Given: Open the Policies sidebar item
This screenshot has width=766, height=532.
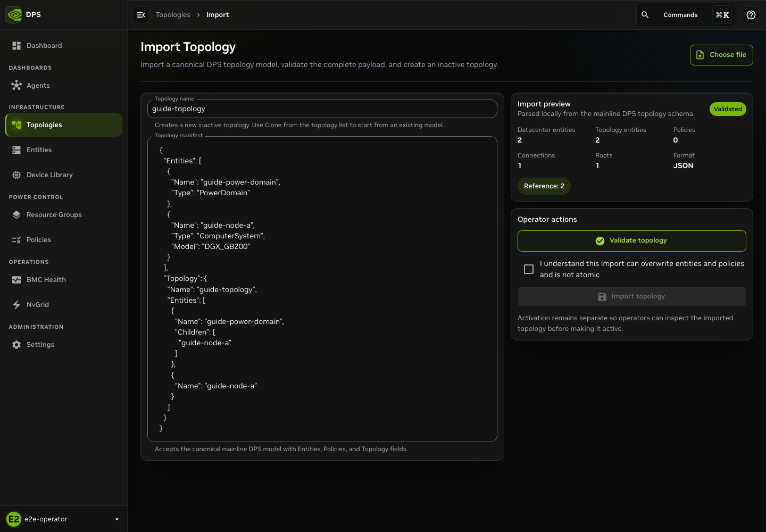Looking at the screenshot, I should [64, 240].
